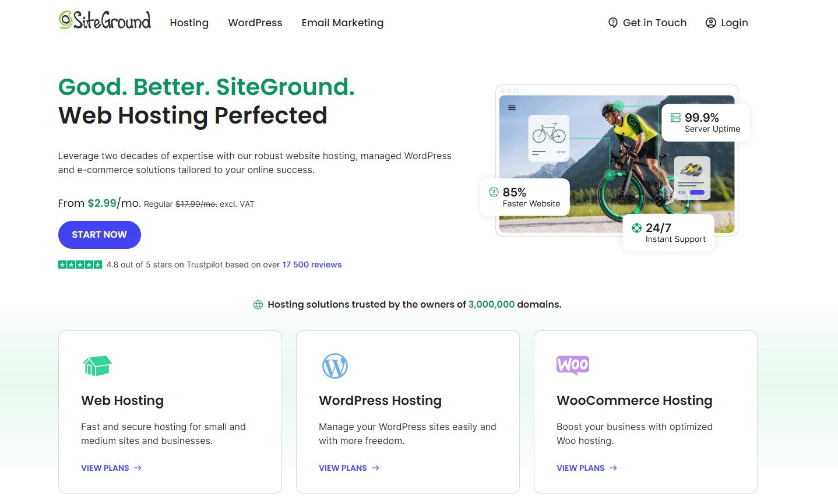This screenshot has width=838, height=504.
Task: Click the hamburger menu in hero illustration
Action: coord(512,108)
